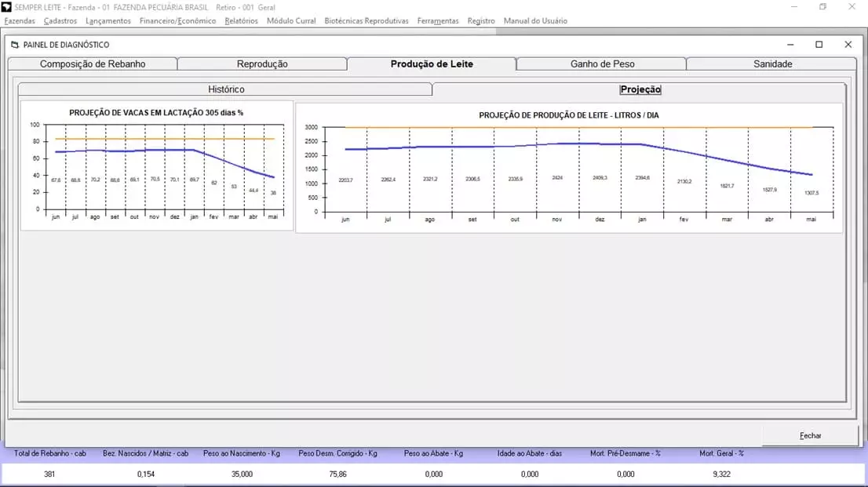Click the Painel de Diagnóstico window icon
The image size is (868, 487).
(15, 45)
